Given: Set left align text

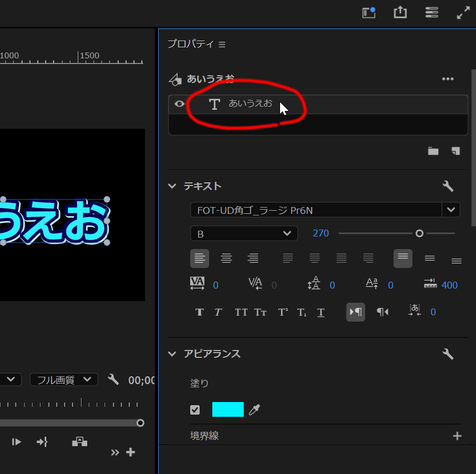Looking at the screenshot, I should point(200,259).
